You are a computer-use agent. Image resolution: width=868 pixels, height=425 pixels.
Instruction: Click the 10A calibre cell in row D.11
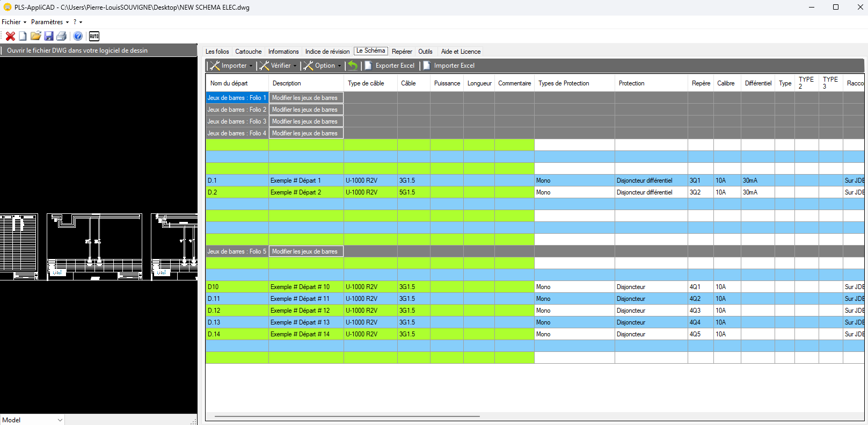[727, 299]
